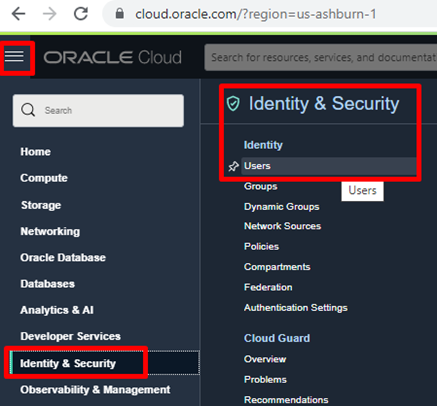This screenshot has height=406, width=437.
Task: Open Authentication Settings link
Action: [296, 308]
